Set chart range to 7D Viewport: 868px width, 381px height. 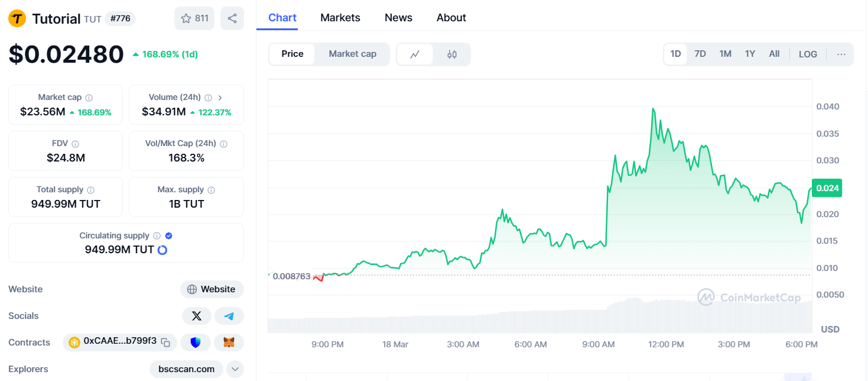point(700,54)
